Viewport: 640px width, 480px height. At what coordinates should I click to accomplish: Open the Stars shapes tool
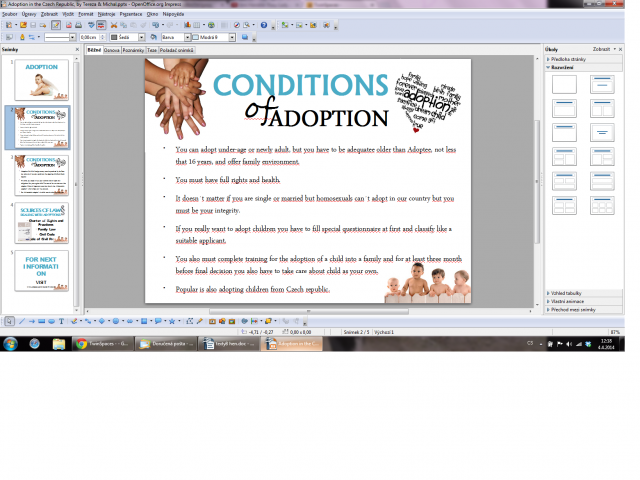click(x=172, y=321)
